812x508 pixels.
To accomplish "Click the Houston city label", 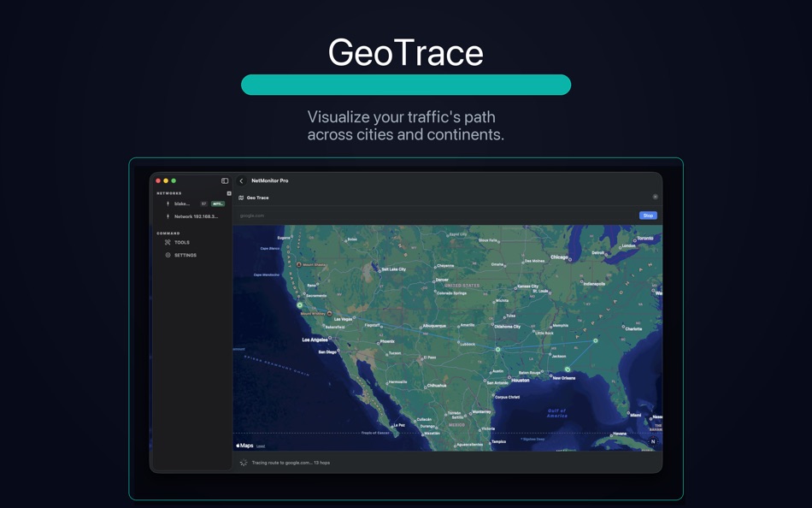I will tap(521, 381).
